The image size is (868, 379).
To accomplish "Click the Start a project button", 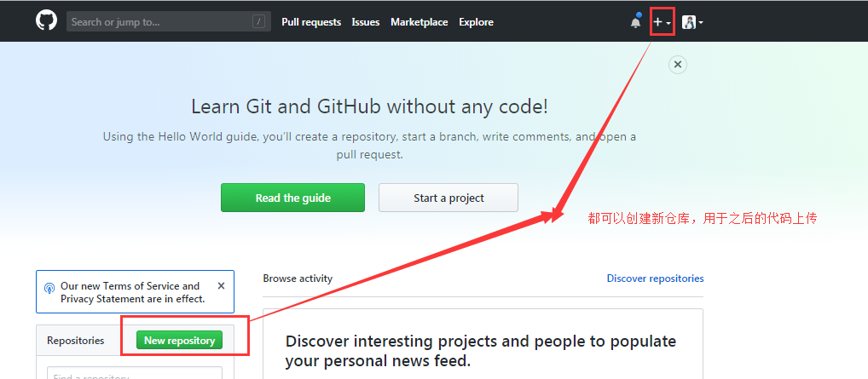I will coord(448,198).
